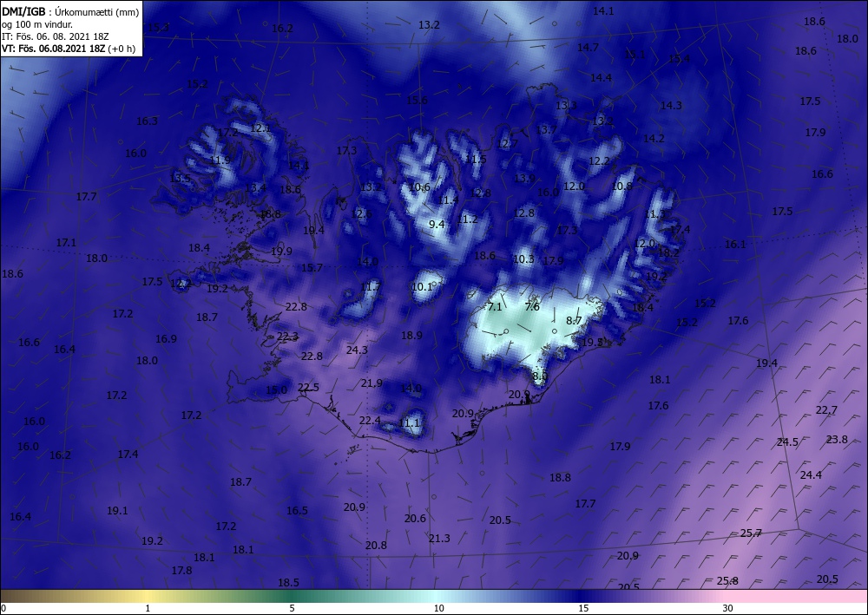Screen dimensions: 868x615
Task: Click the map value 14.2
Action: pos(654,138)
